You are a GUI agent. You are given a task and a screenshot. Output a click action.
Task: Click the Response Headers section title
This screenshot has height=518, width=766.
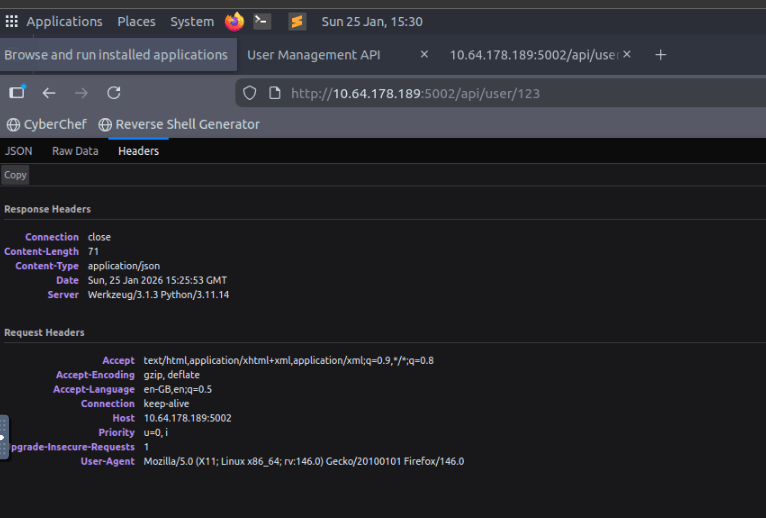point(47,209)
